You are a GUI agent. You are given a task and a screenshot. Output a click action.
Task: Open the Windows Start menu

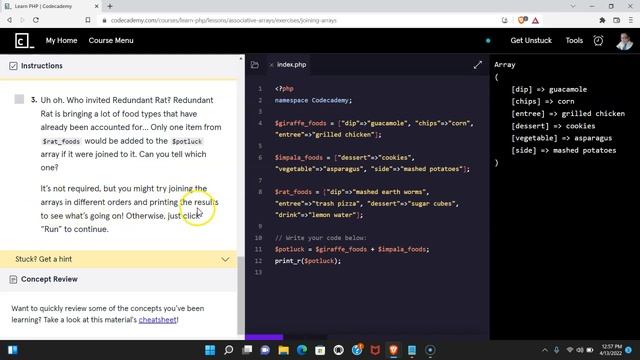(210, 350)
